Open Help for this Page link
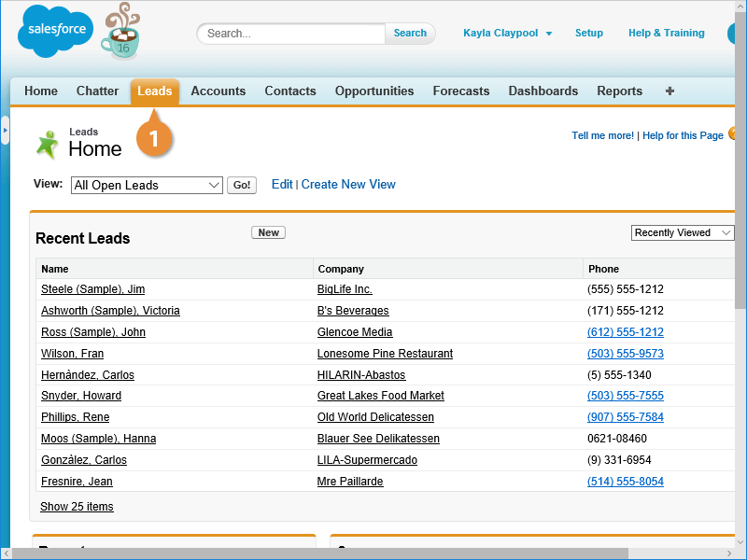The height and width of the screenshot is (560, 747). [x=683, y=135]
